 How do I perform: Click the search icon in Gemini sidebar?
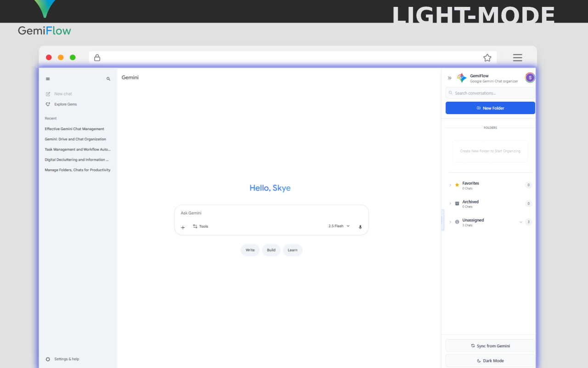(108, 79)
